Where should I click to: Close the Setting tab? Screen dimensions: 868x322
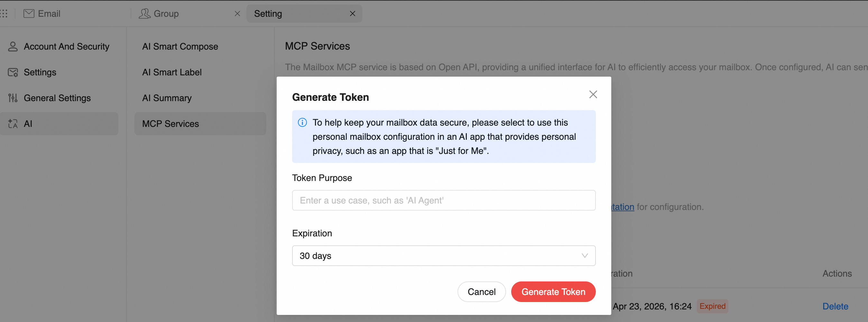pyautogui.click(x=353, y=14)
